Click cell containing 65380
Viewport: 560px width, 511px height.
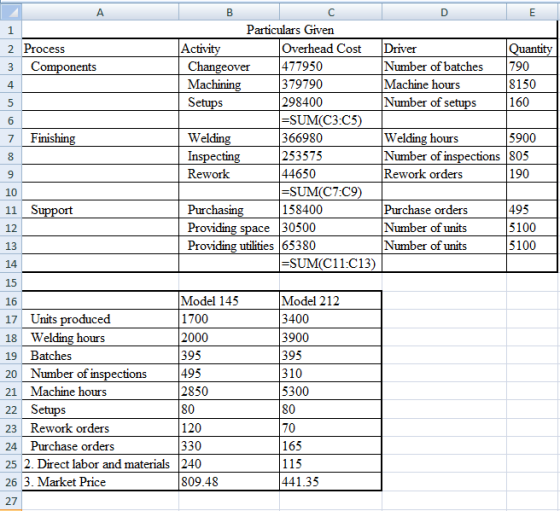tap(331, 245)
